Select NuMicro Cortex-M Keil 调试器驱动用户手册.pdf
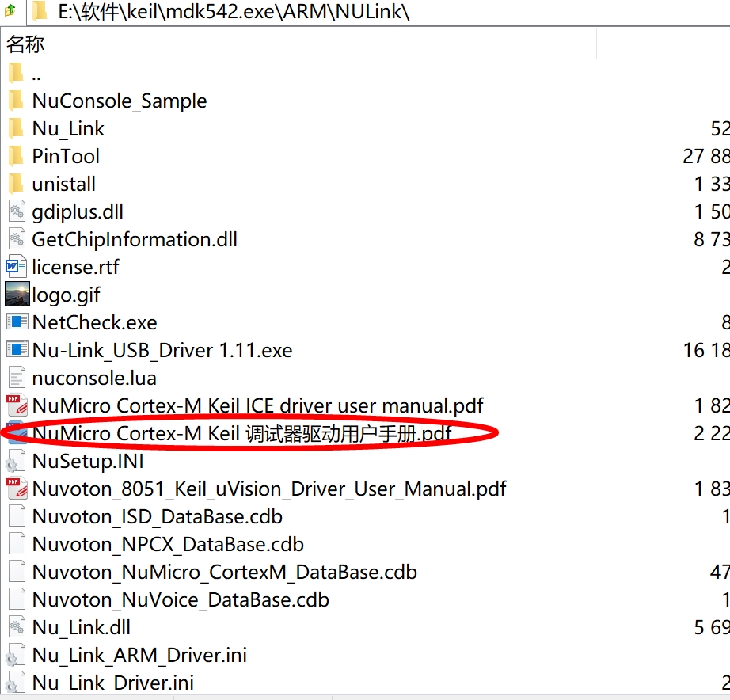Screen dimensions: 730x700 [x=241, y=434]
